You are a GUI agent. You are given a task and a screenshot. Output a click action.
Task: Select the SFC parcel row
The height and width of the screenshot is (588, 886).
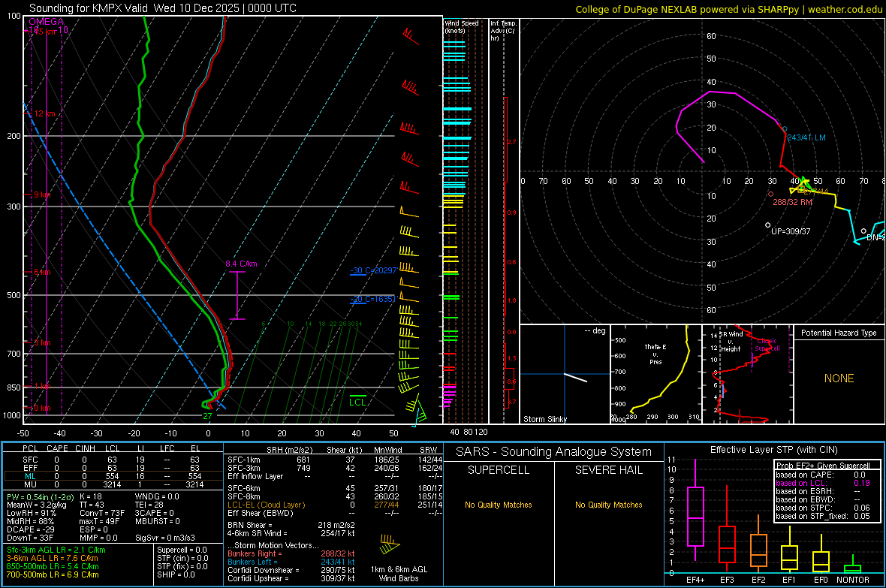(x=113, y=460)
